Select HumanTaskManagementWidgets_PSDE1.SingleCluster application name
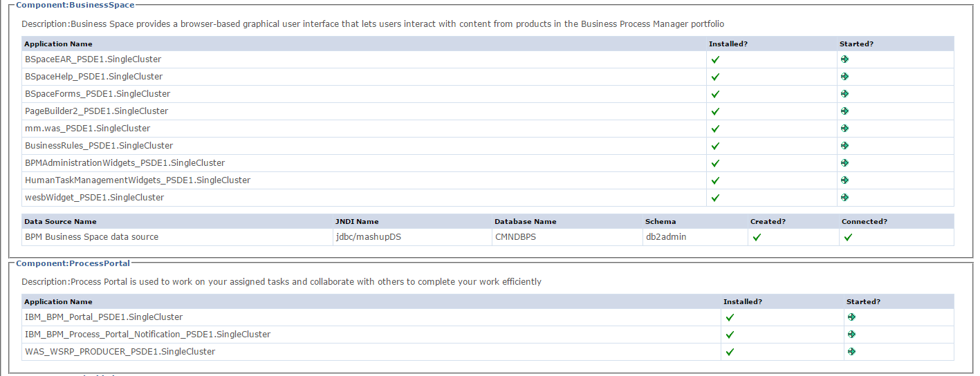This screenshot has height=376, width=980. click(x=138, y=180)
